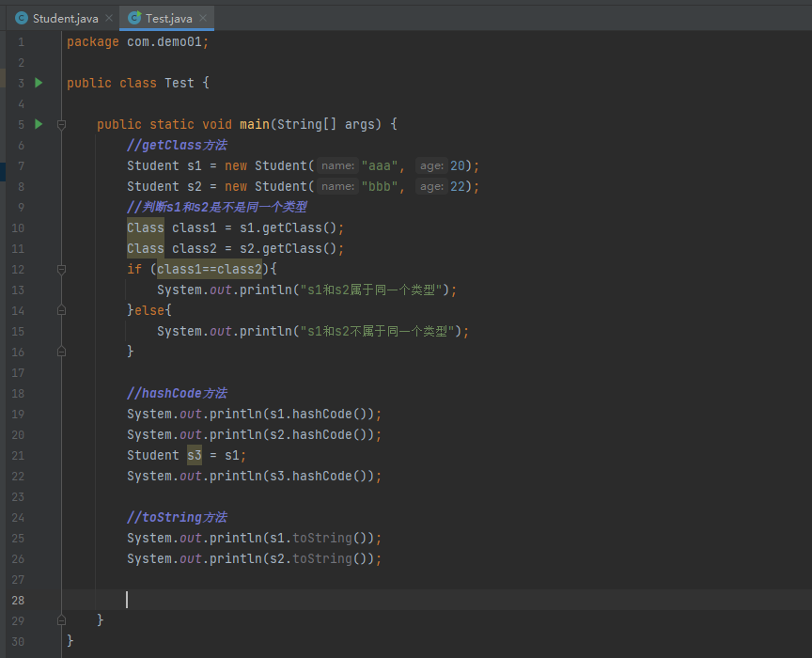Click the //判断s1和s2是不是同一个类型 comment
This screenshot has height=658, width=812.
(x=217, y=207)
